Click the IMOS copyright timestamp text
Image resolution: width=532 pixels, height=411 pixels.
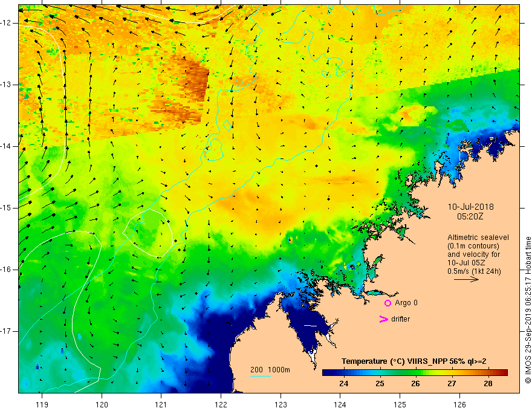point(528,309)
